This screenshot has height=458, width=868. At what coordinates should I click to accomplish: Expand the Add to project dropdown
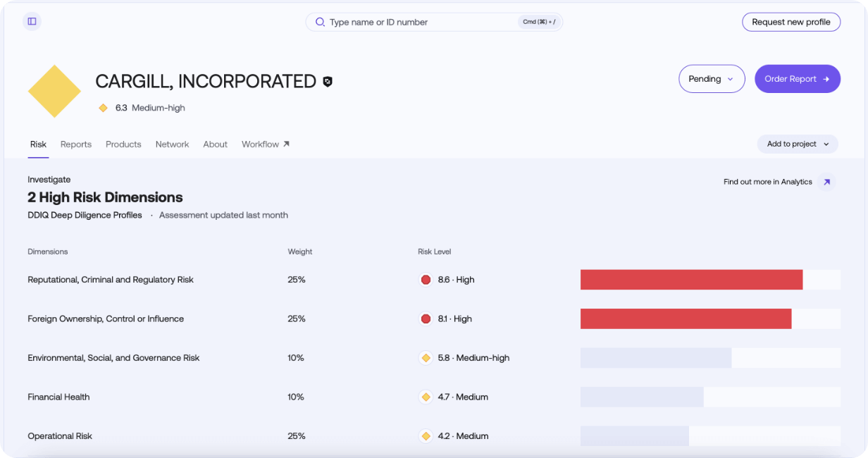(798, 144)
